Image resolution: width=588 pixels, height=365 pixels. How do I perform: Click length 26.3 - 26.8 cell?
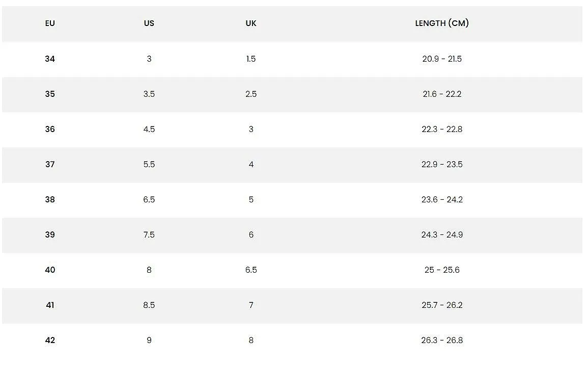pyautogui.click(x=442, y=340)
